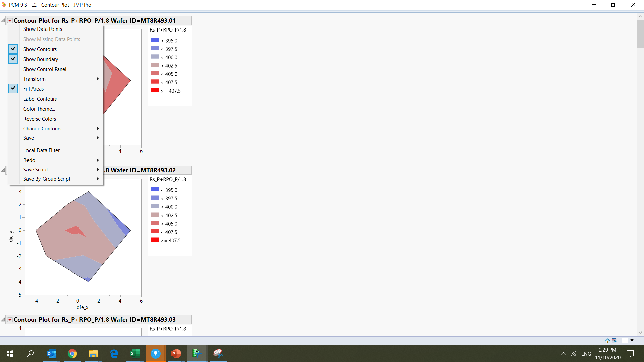Launch Excel from the taskbar
This screenshot has height=362, width=644.
[135, 354]
